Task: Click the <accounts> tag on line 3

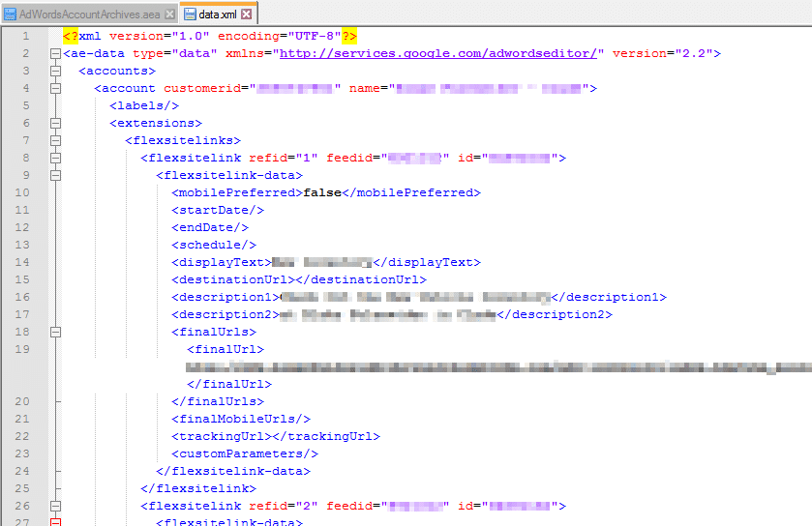Action: (x=117, y=71)
